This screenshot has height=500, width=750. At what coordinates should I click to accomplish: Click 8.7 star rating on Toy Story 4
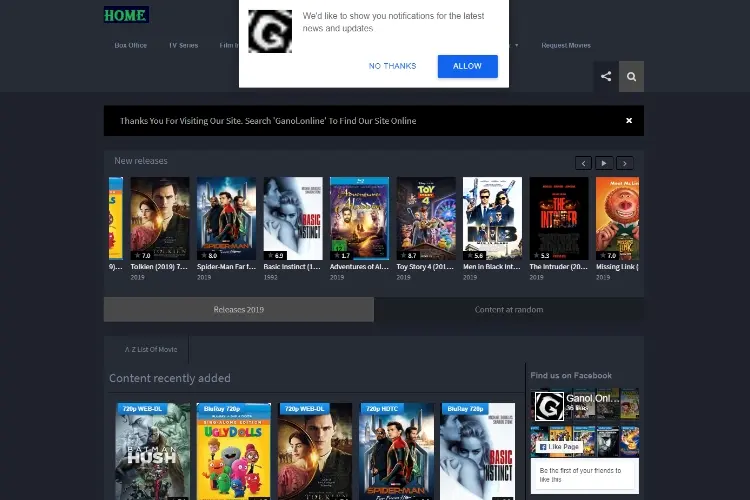pos(408,256)
